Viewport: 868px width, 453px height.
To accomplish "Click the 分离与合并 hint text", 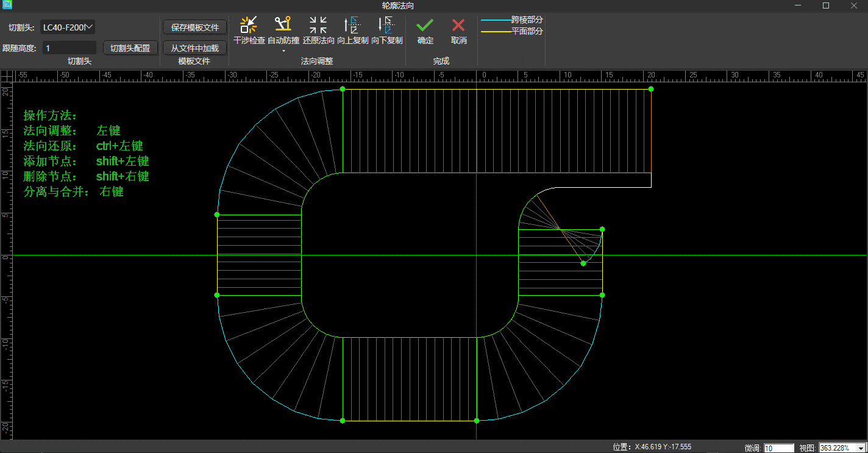I will pos(57,191).
